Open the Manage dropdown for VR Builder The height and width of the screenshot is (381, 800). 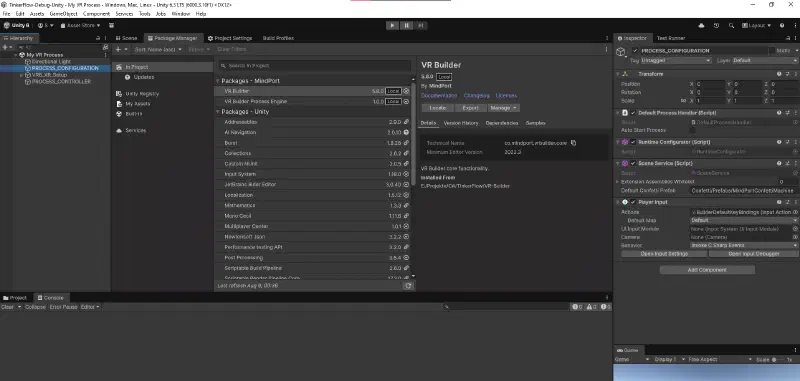[504, 108]
